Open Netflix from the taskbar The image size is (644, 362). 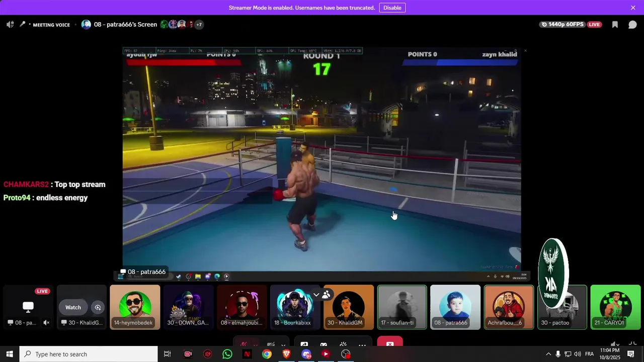tap(247, 354)
